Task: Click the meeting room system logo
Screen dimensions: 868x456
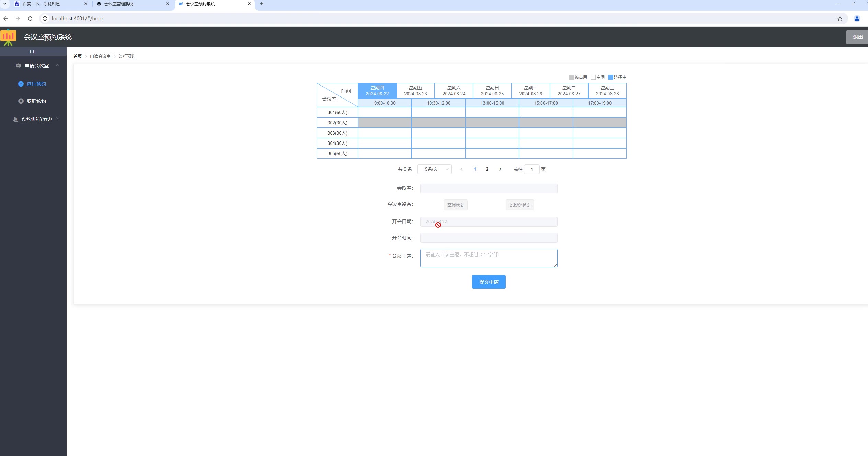Action: tap(9, 37)
